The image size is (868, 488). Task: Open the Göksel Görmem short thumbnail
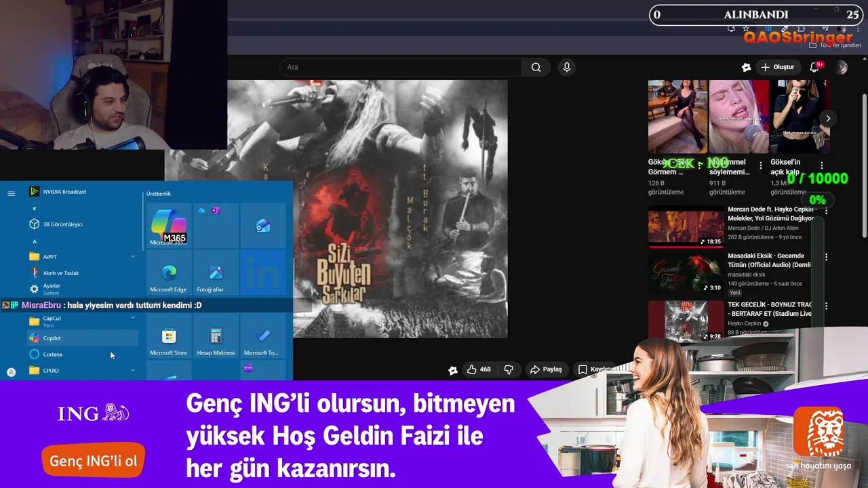[677, 117]
